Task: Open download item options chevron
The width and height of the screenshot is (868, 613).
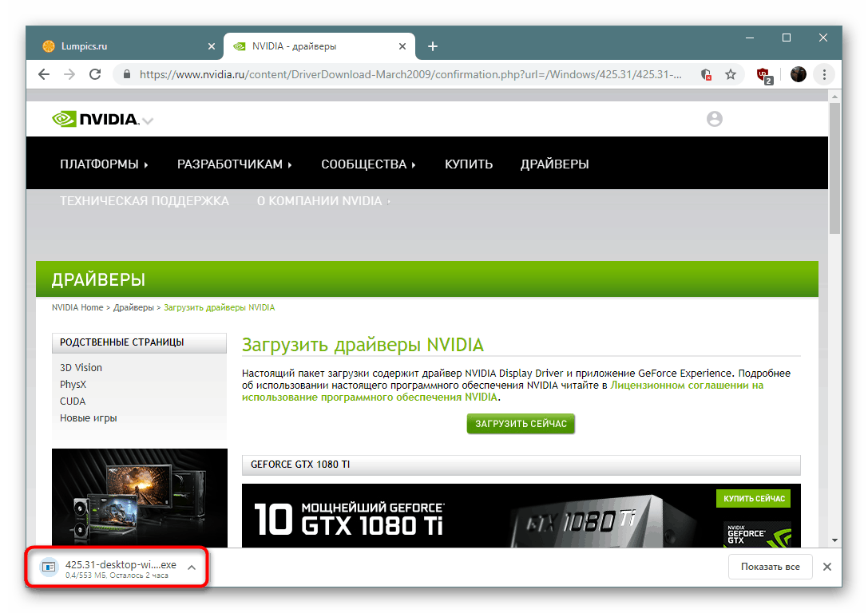Action: 192,567
